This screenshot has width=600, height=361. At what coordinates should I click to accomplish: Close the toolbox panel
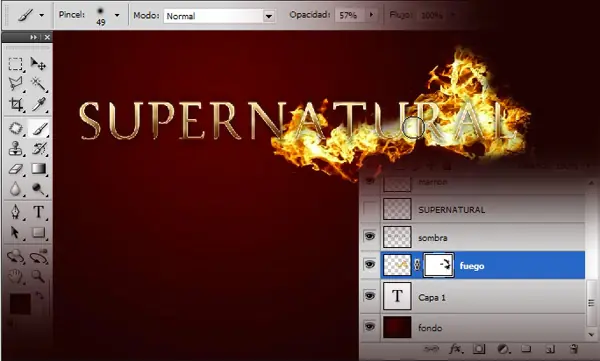[x=47, y=37]
